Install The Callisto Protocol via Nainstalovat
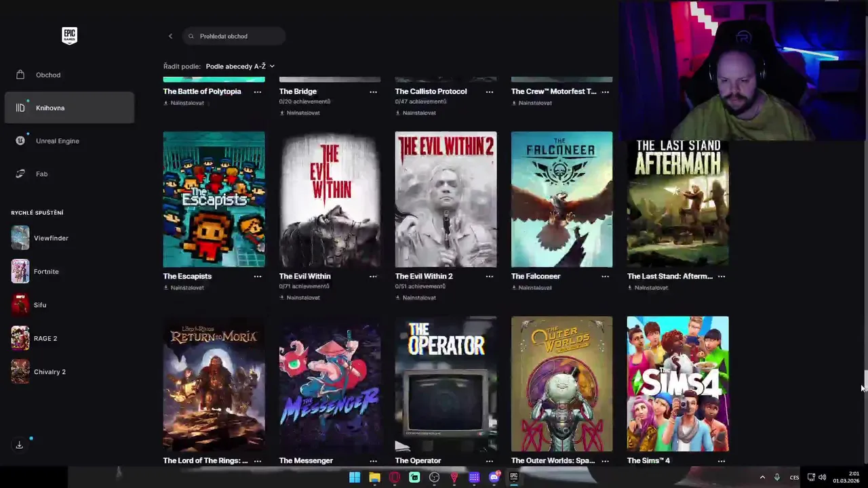Screen dimensions: 868x488 [416, 113]
